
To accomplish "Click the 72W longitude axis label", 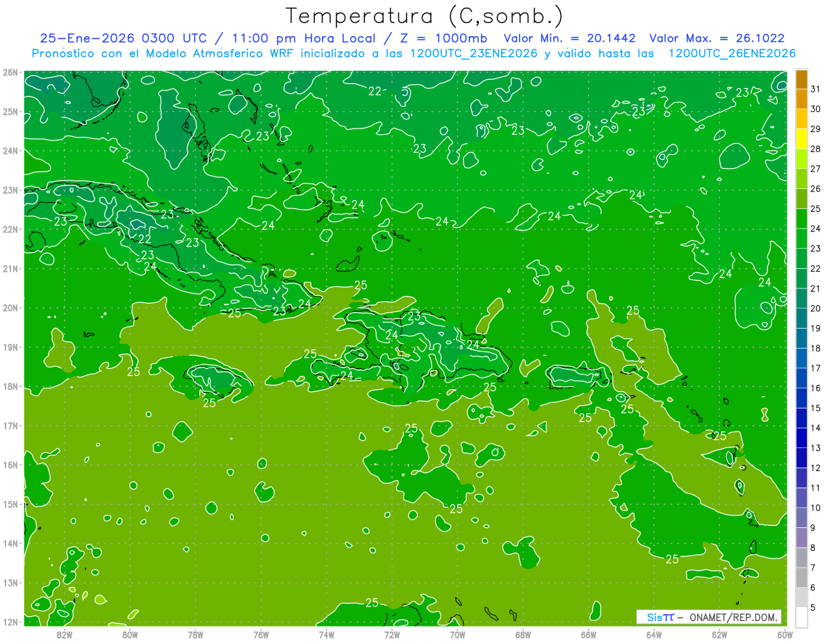I will [x=391, y=635].
